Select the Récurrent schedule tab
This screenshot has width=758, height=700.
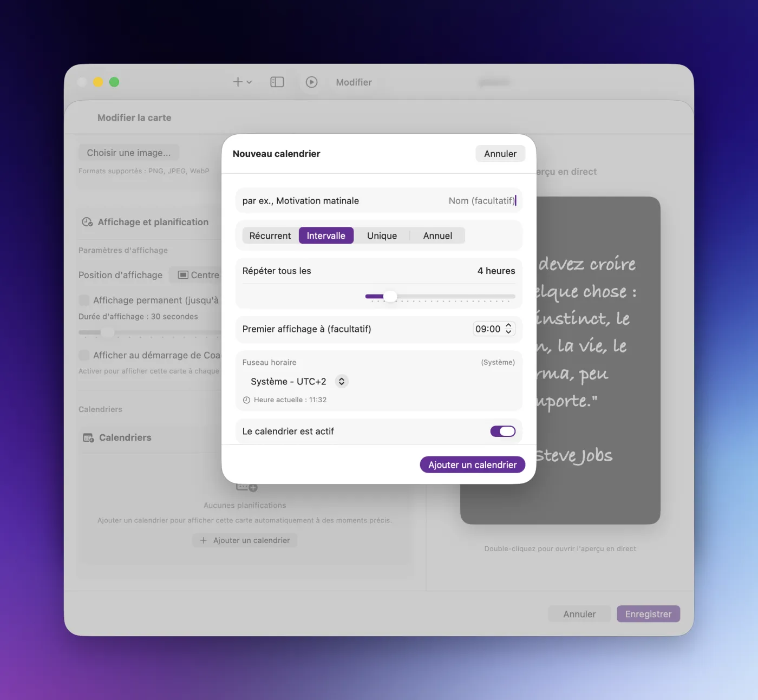click(x=270, y=236)
